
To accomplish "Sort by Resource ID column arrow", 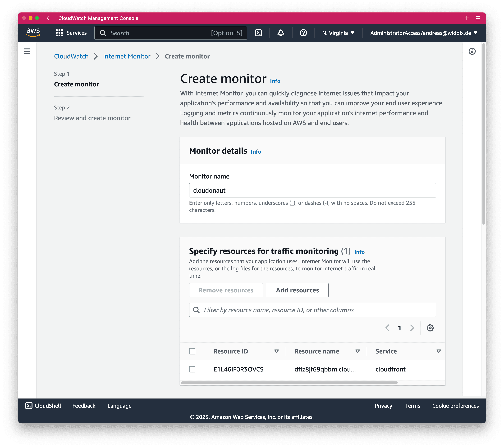I will 276,351.
